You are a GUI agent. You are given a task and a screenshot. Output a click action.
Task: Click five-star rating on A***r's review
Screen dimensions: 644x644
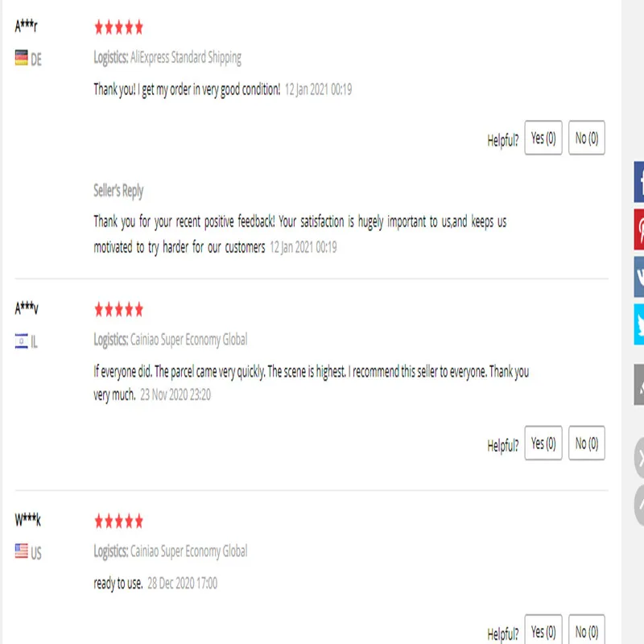(118, 27)
